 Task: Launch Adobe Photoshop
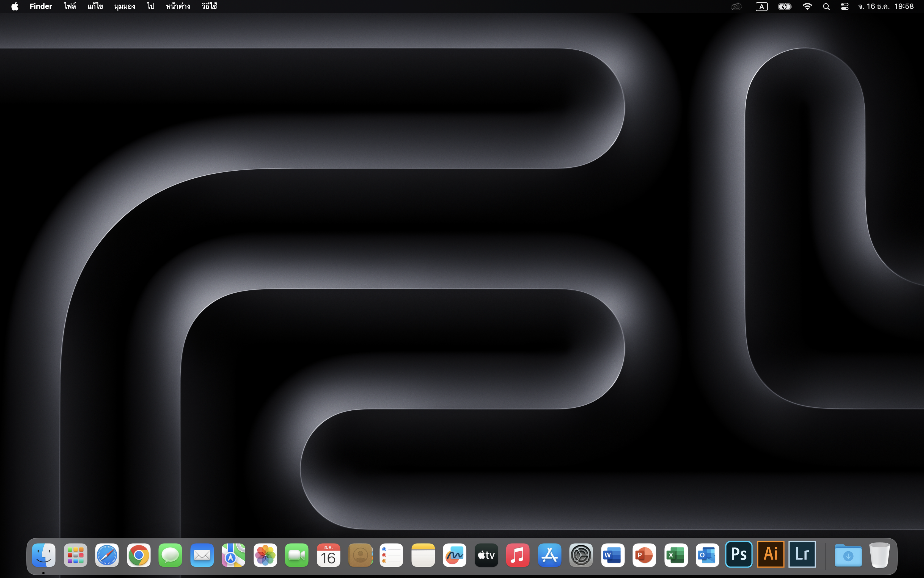[739, 554]
